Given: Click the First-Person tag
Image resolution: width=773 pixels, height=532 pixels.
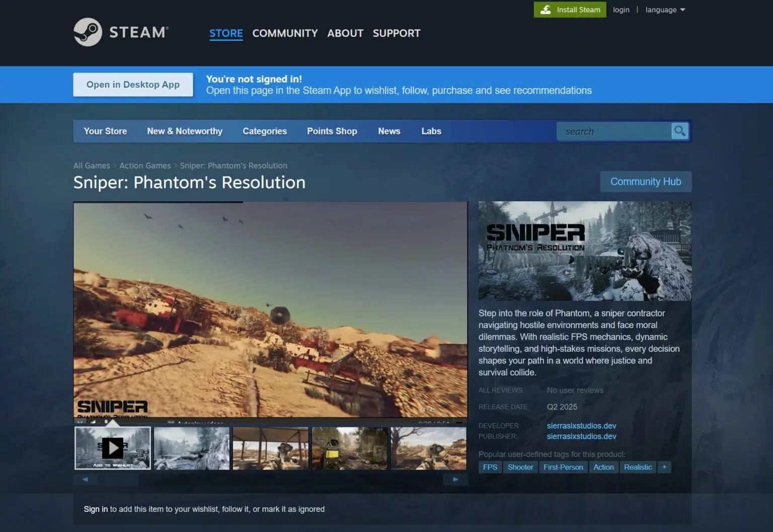Looking at the screenshot, I should pyautogui.click(x=563, y=467).
